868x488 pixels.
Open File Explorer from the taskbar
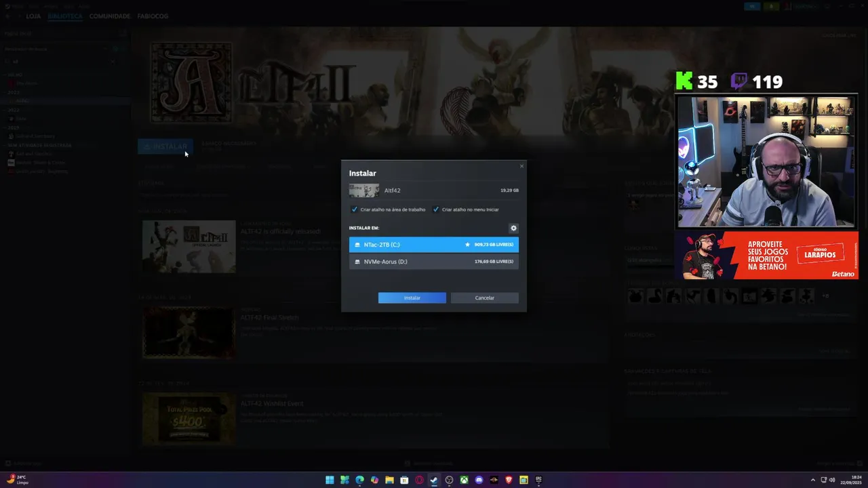click(389, 480)
